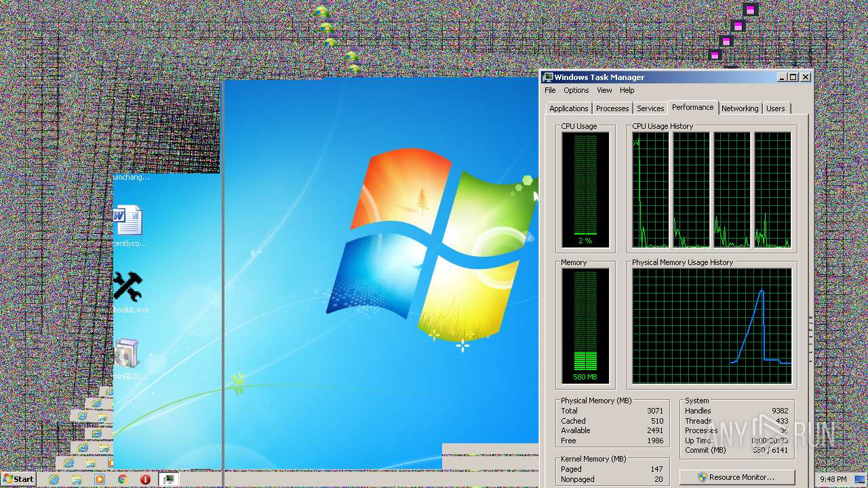Open the Start menu
This screenshot has width=868, height=488.
click(x=18, y=479)
